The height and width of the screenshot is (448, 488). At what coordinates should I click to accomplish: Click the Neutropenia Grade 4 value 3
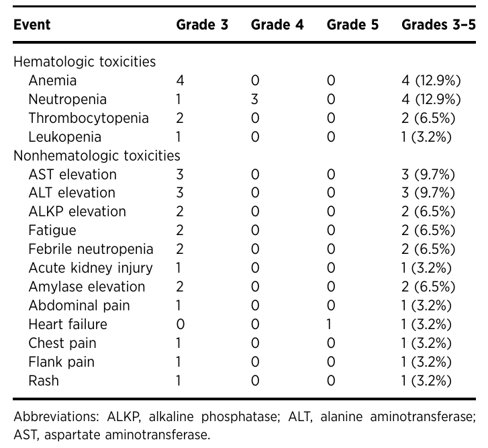click(254, 99)
